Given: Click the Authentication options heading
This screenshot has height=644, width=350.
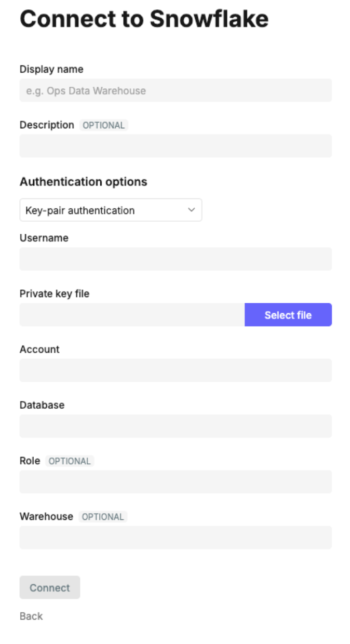Looking at the screenshot, I should (x=83, y=182).
